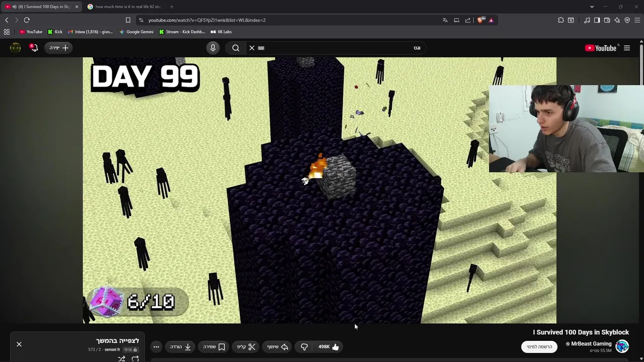Open more actions three-dot menu

(x=156, y=346)
